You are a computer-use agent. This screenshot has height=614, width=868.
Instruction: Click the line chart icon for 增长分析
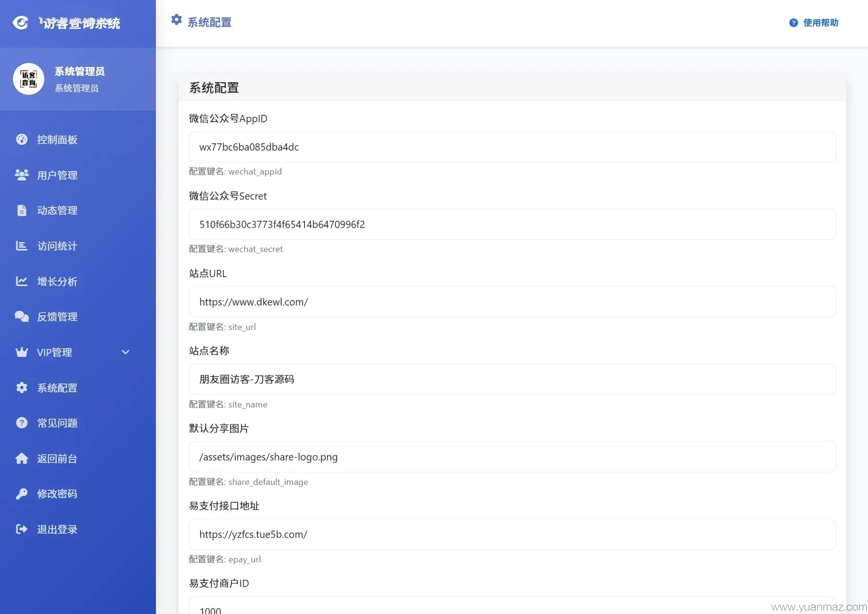tap(22, 281)
